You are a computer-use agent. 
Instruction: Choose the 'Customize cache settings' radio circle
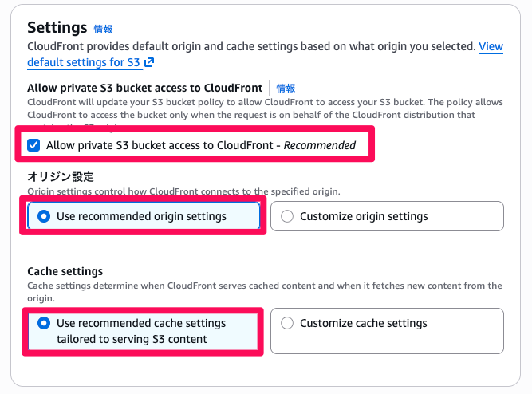tap(287, 323)
